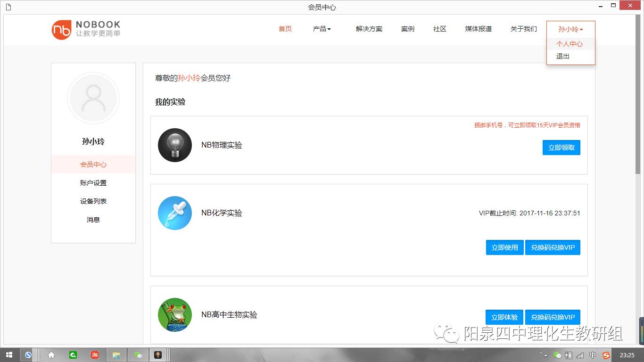Open 设备列表 in the sidebar
This screenshot has height=362, width=644.
click(x=93, y=201)
